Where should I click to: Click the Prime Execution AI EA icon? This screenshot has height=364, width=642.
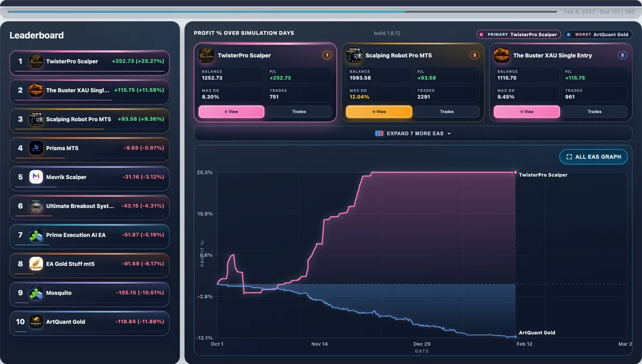click(x=36, y=235)
